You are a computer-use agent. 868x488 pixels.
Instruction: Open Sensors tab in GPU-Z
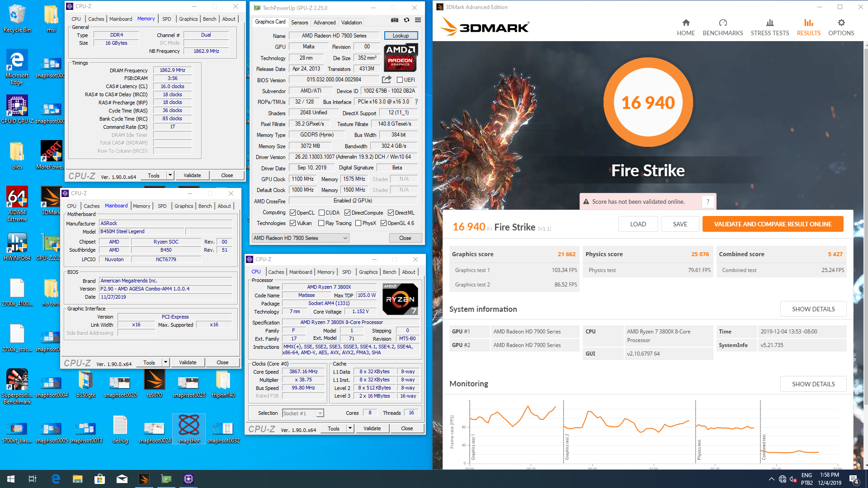299,22
